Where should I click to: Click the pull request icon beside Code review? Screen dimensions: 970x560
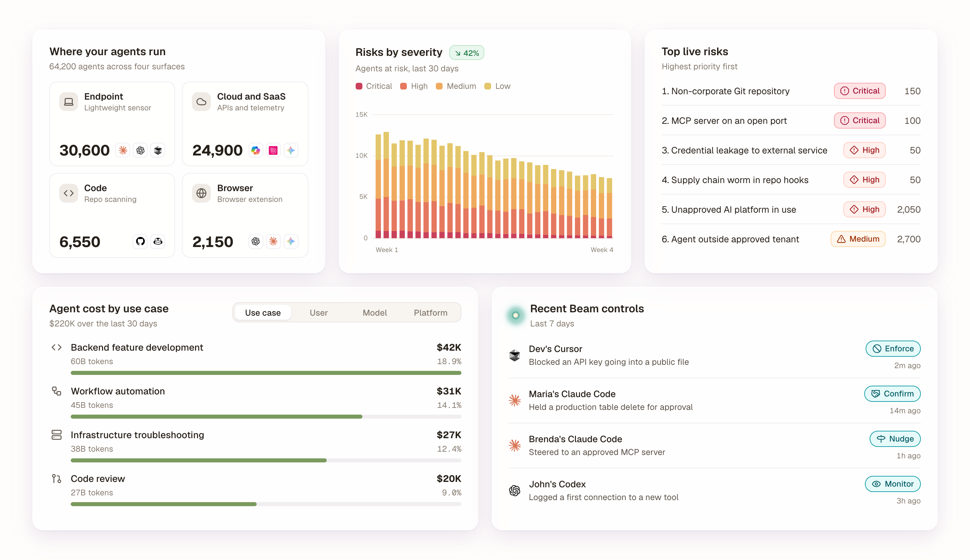coord(57,479)
